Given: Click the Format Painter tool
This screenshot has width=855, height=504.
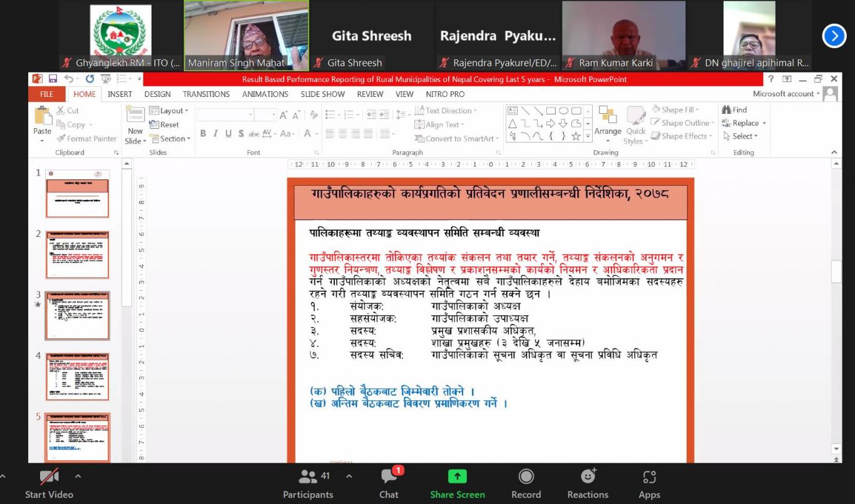Looking at the screenshot, I should tap(86, 139).
